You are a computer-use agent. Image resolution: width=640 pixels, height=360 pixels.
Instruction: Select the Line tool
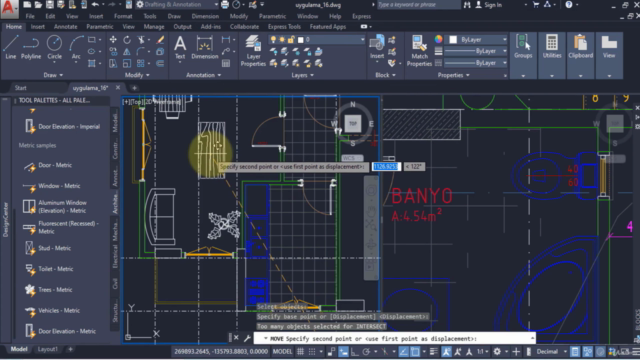click(x=11, y=47)
